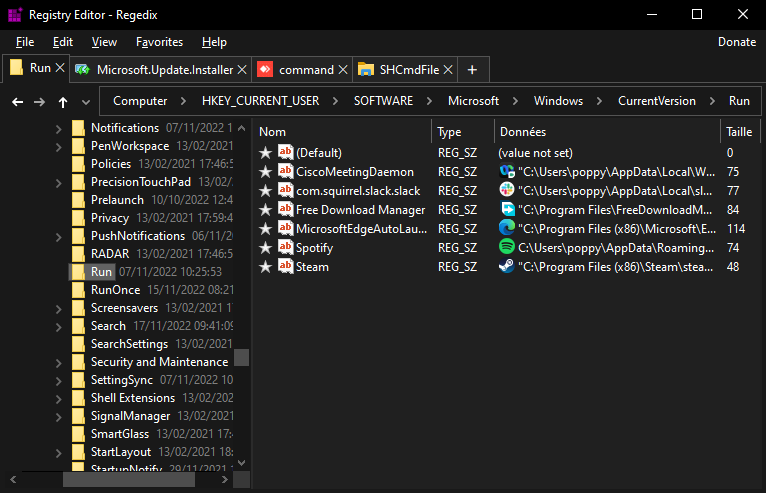This screenshot has width=766, height=493.
Task: Toggle favorite star for com.squirrel.slack.slack
Action: (265, 191)
